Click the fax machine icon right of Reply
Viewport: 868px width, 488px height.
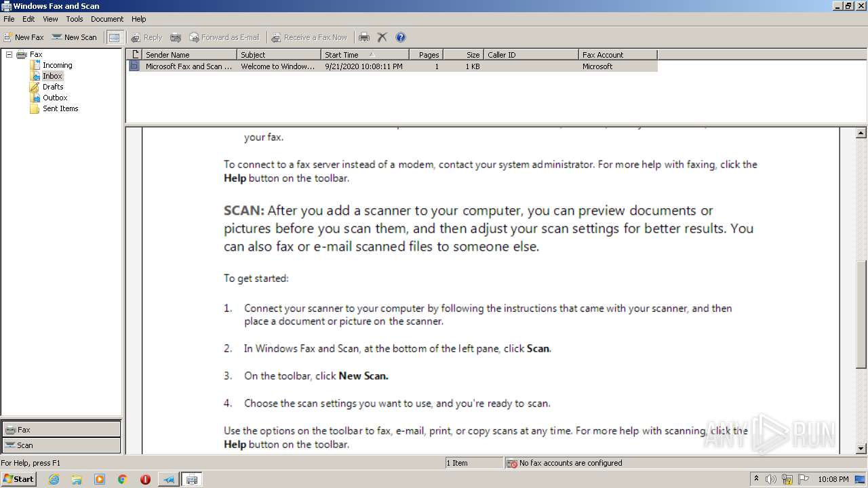tap(176, 37)
